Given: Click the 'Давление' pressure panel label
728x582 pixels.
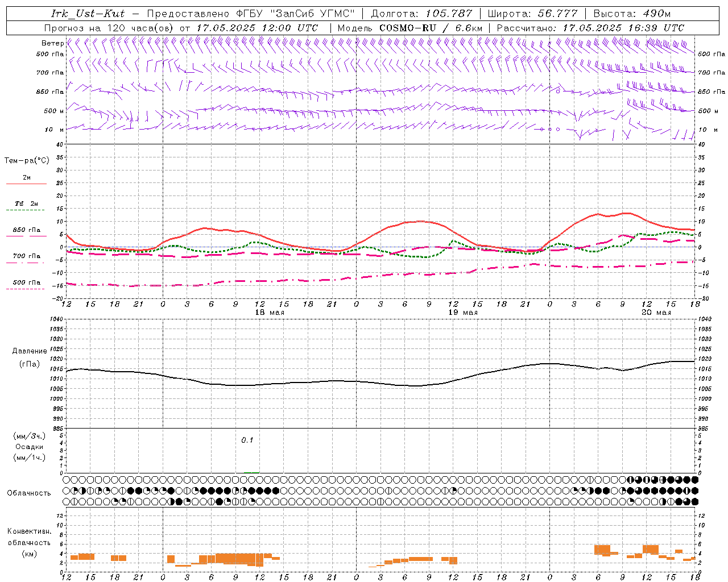Looking at the screenshot, I should tap(30, 351).
